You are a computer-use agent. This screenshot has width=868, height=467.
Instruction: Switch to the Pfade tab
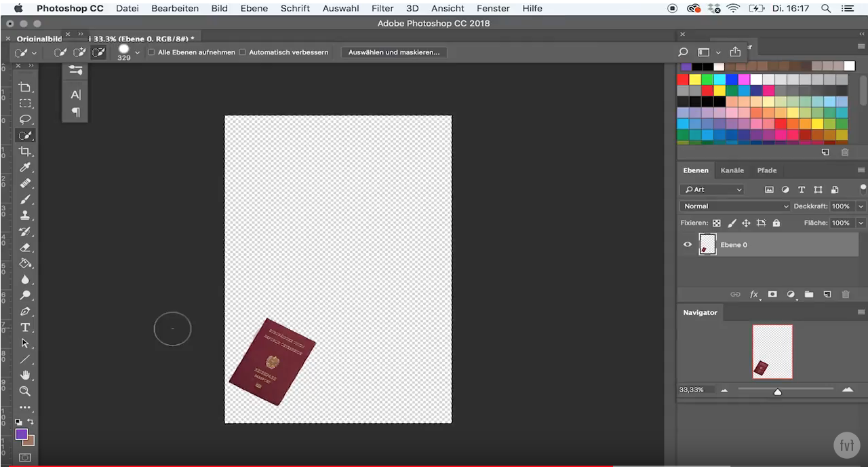[767, 170]
